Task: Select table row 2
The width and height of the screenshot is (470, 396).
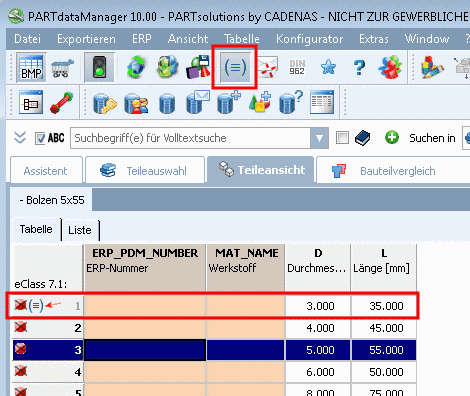Action: [214, 328]
